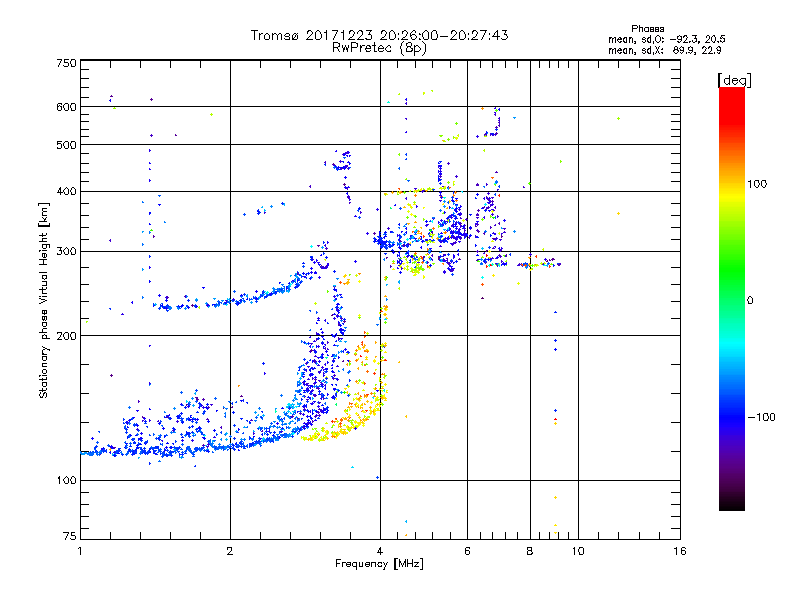The height and width of the screenshot is (600, 800).
Task: Click the y-axis tick label '300'
Action: [x=66, y=252]
